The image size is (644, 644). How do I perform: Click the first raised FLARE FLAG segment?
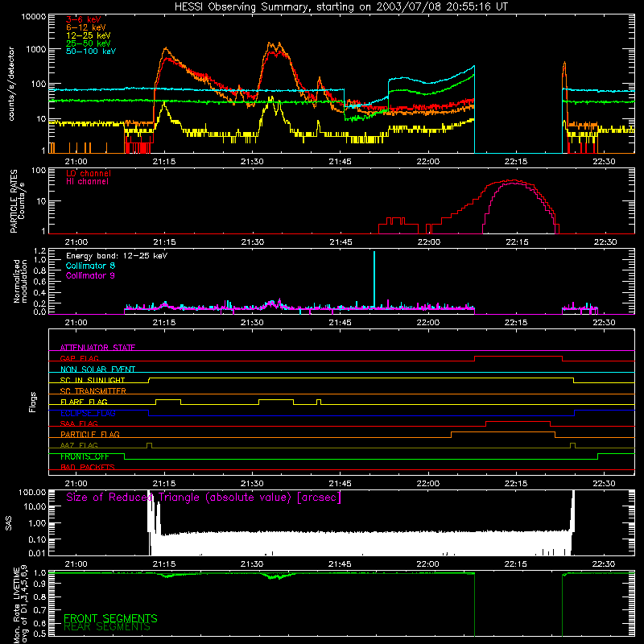tap(168, 399)
